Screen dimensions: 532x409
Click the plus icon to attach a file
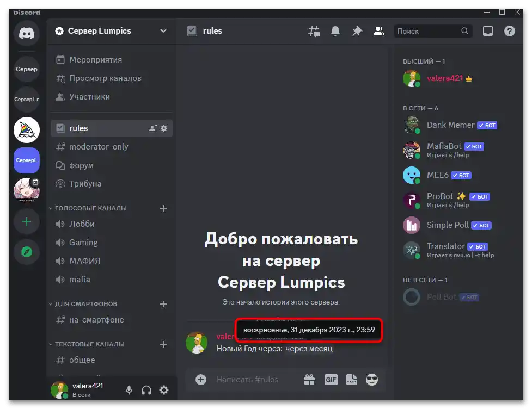pyautogui.click(x=201, y=380)
